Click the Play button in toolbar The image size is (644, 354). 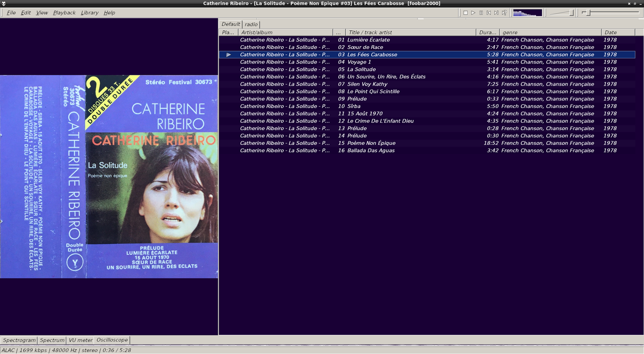click(x=473, y=13)
